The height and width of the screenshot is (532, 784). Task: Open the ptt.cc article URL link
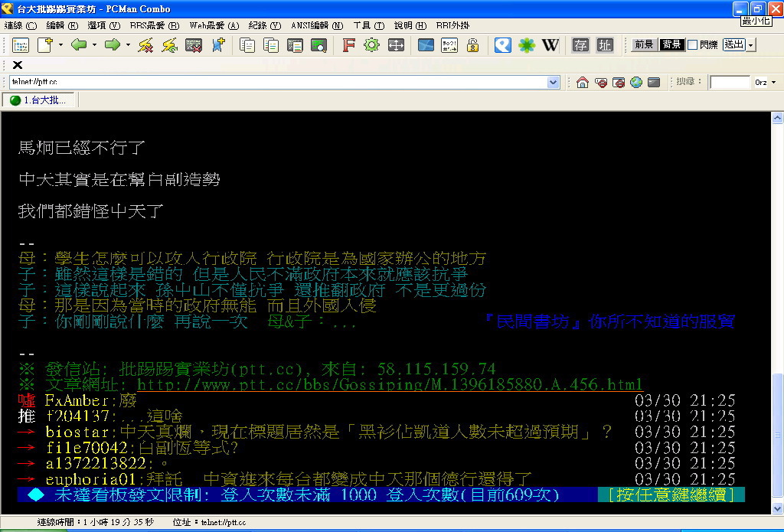click(x=389, y=384)
